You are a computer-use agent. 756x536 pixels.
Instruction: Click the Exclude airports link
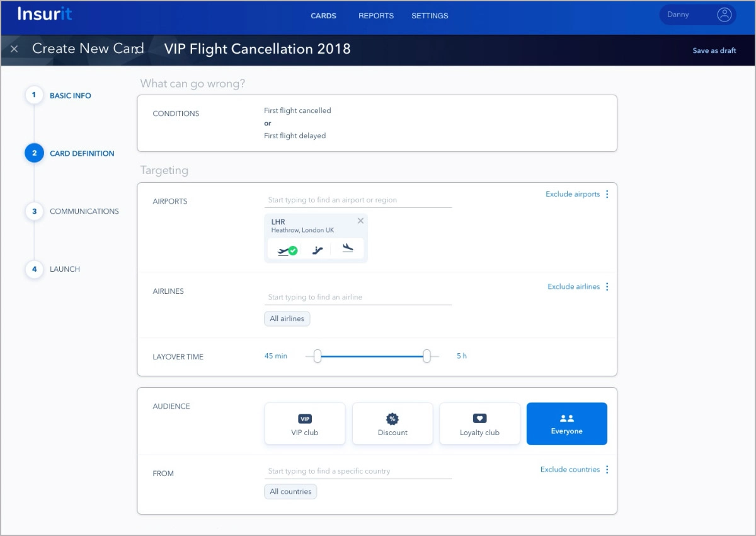[x=573, y=194]
